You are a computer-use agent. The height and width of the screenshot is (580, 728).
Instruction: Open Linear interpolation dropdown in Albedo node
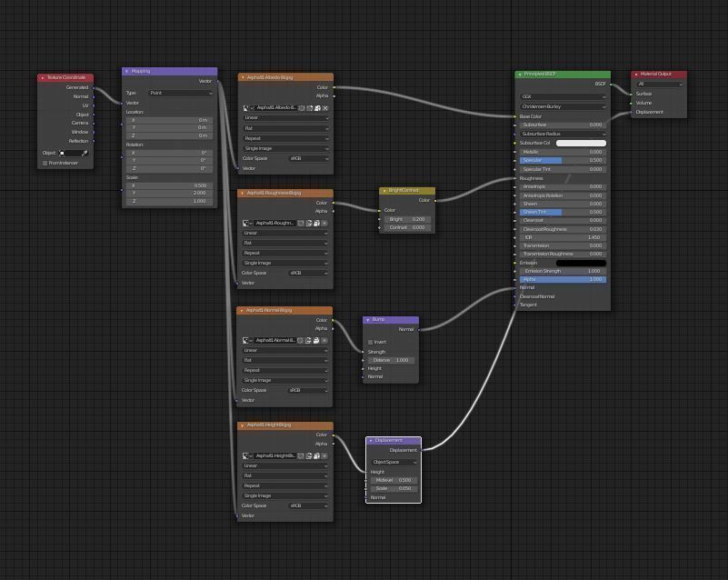[x=286, y=118]
